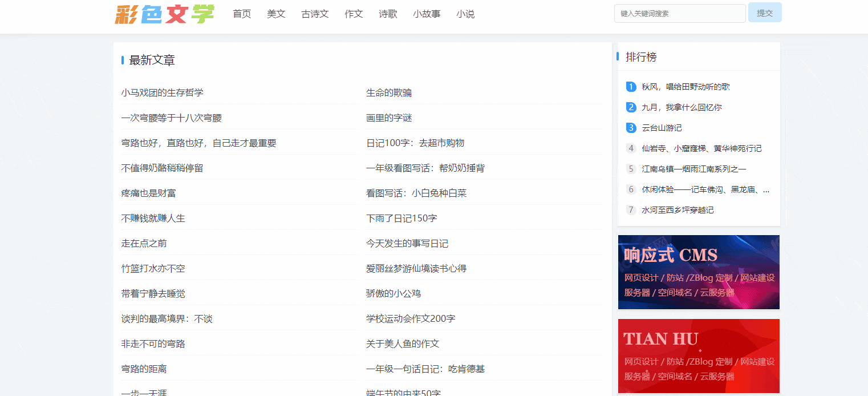Open the 小说 section

[465, 14]
